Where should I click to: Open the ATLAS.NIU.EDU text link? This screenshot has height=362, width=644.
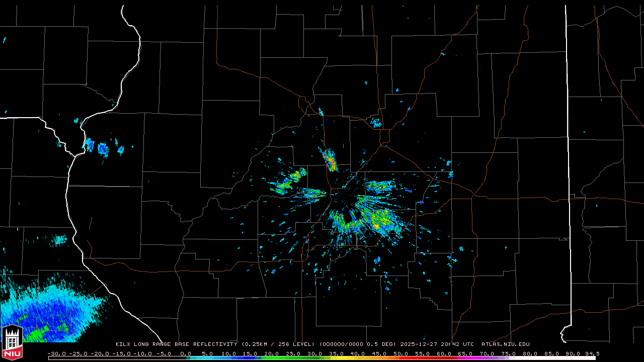(x=505, y=344)
